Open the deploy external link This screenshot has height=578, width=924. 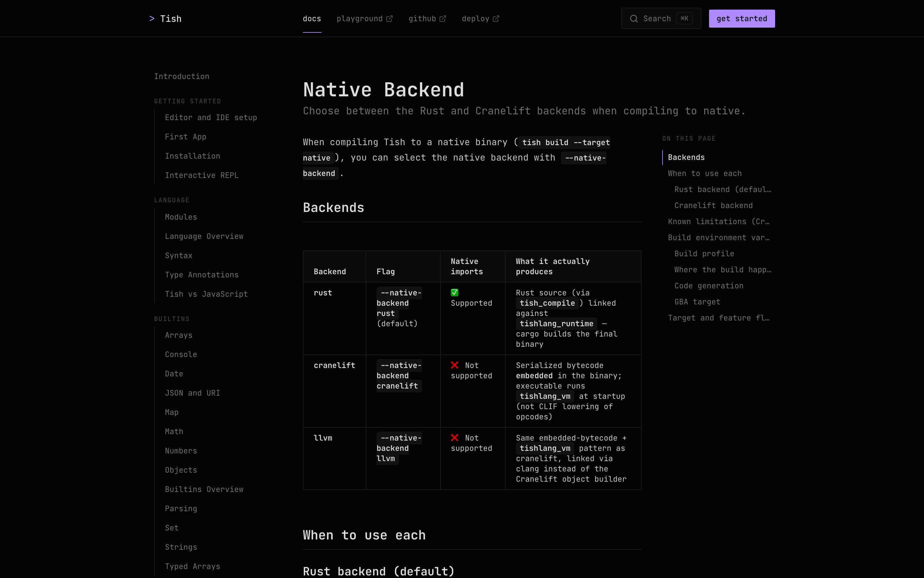point(481,19)
